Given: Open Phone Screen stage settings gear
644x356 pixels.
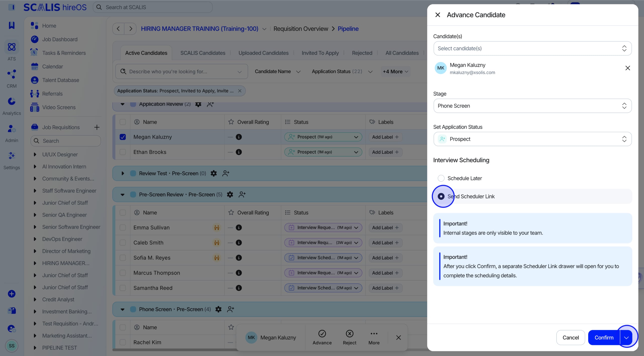Looking at the screenshot, I should coord(218,309).
